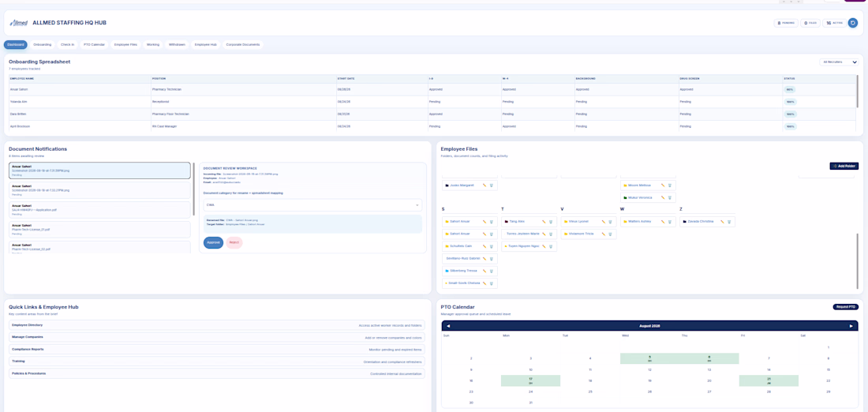This screenshot has width=868, height=412.
Task: Click the pencil icon next to Tang Alex
Action: [x=544, y=222]
